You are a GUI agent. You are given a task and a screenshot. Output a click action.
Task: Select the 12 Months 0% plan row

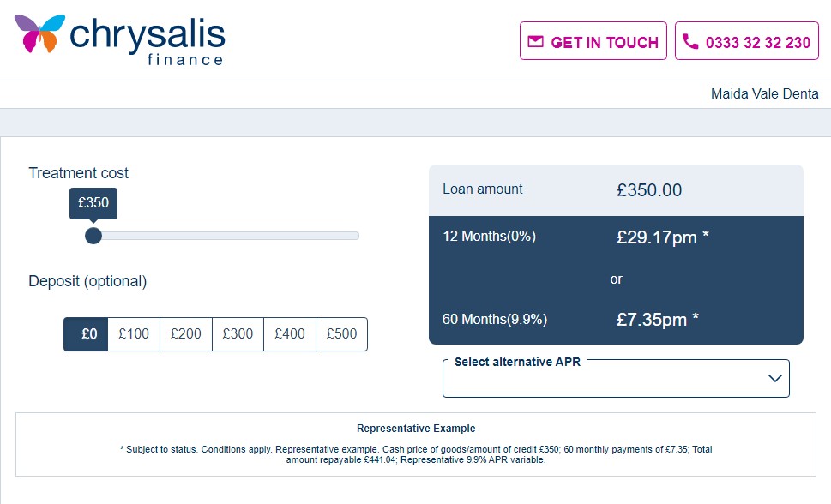[x=616, y=237]
